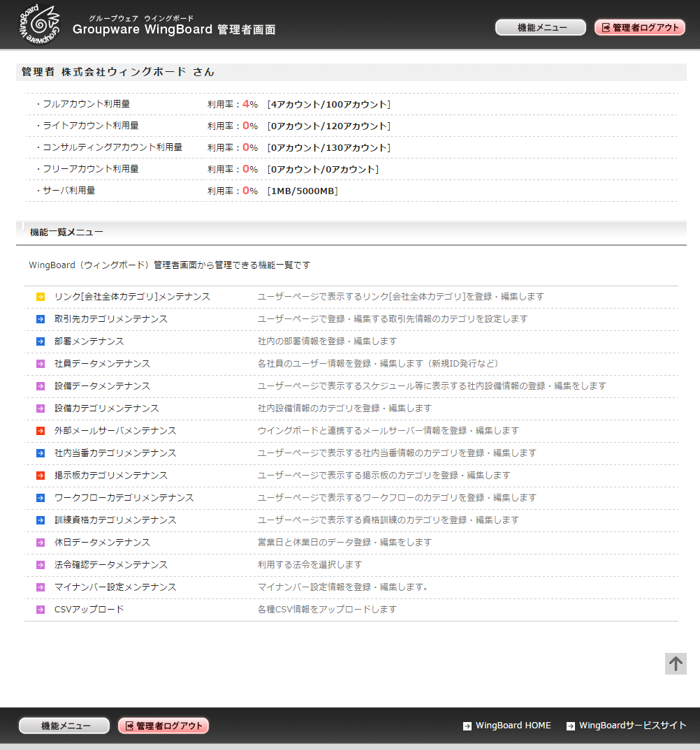This screenshot has height=750, width=700.
Task: Click the サーバ利用量 label
Action: 69,191
